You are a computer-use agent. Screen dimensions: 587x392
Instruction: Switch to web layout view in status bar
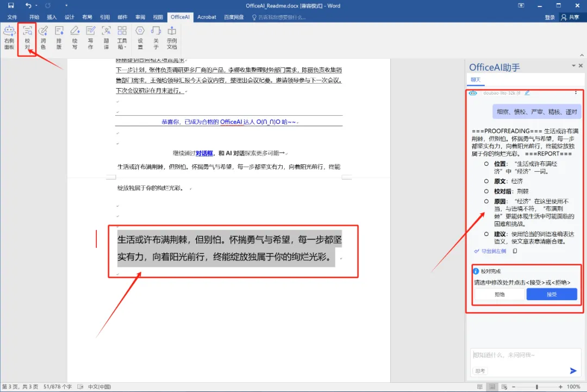(504, 387)
